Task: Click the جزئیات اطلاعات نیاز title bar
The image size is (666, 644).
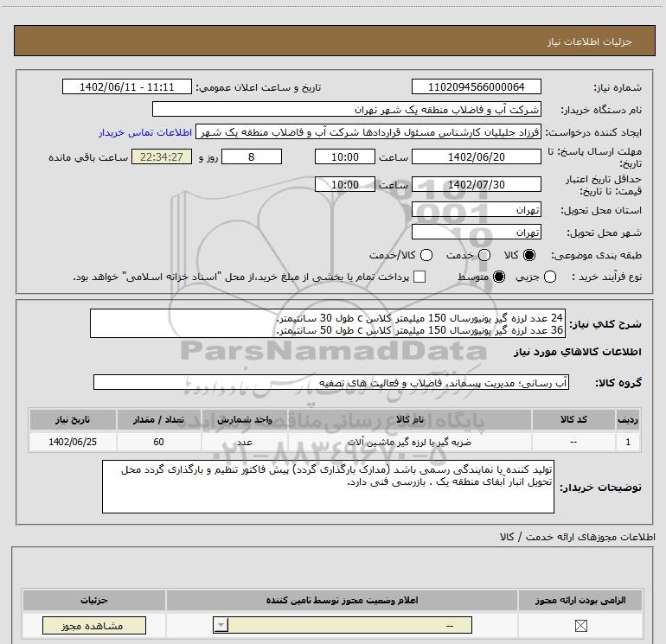Action: click(334, 41)
